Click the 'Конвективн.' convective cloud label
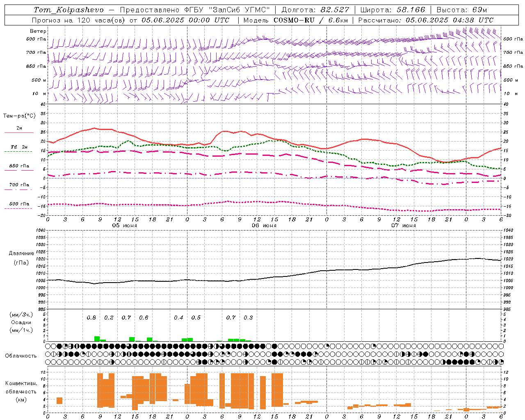 click(x=21, y=383)
